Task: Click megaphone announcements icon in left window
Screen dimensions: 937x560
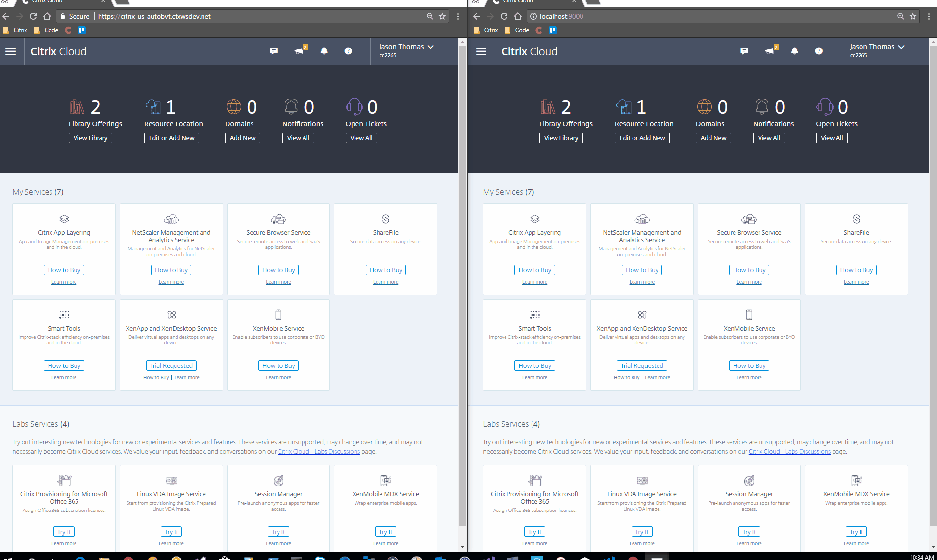Action: [x=300, y=50]
